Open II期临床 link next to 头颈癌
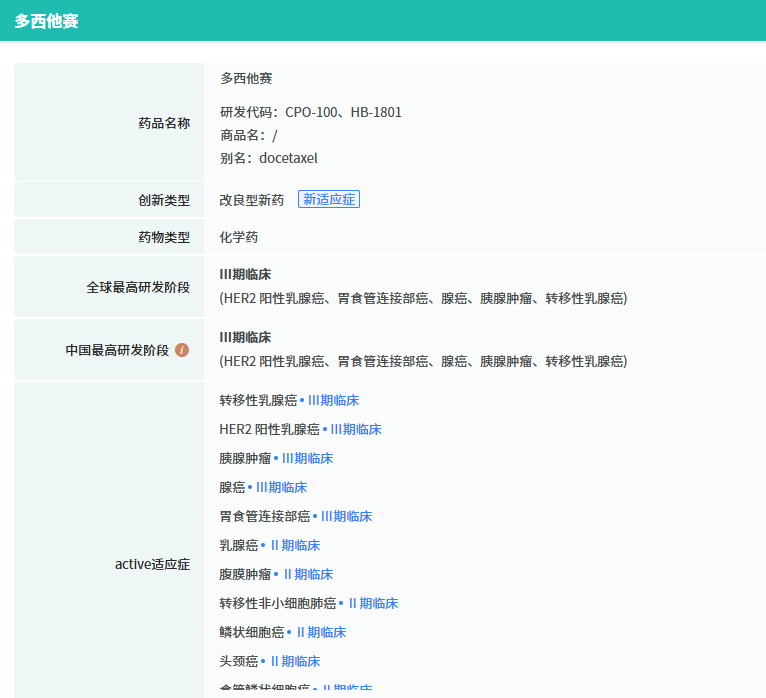This screenshot has height=698, width=766. pyautogui.click(x=295, y=661)
